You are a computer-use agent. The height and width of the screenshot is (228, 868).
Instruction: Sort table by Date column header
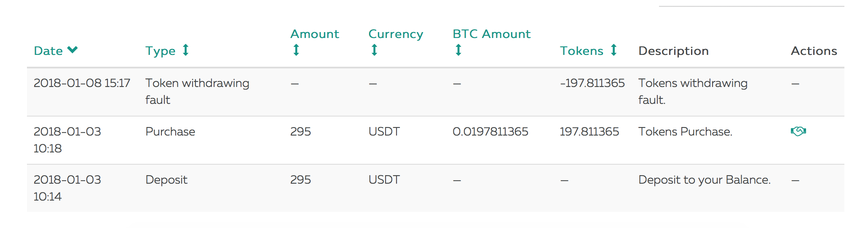tap(48, 51)
